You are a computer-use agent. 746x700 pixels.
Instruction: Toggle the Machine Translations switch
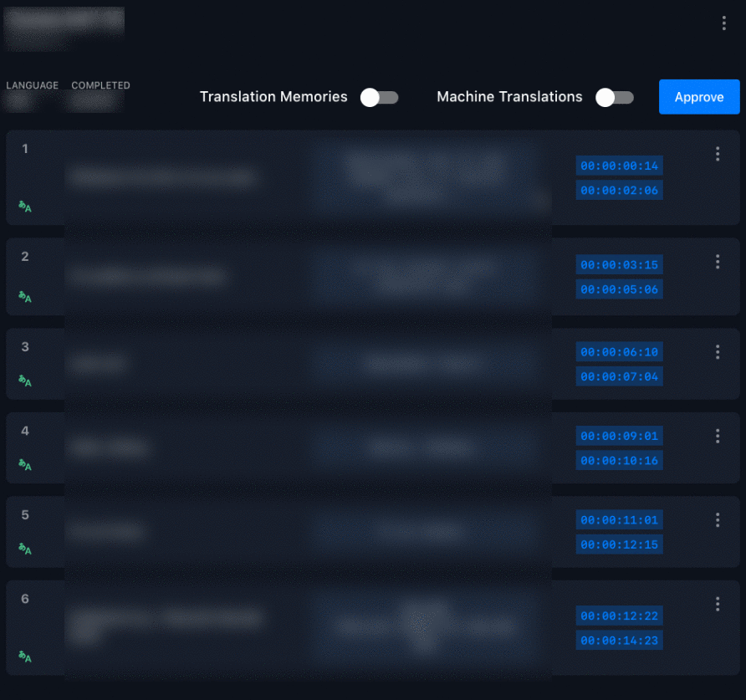[615, 98]
